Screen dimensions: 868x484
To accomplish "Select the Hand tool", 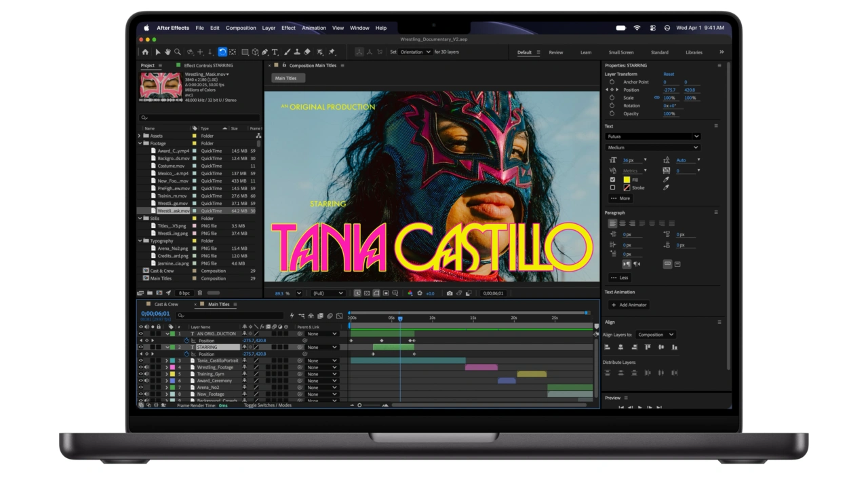I will (x=167, y=52).
